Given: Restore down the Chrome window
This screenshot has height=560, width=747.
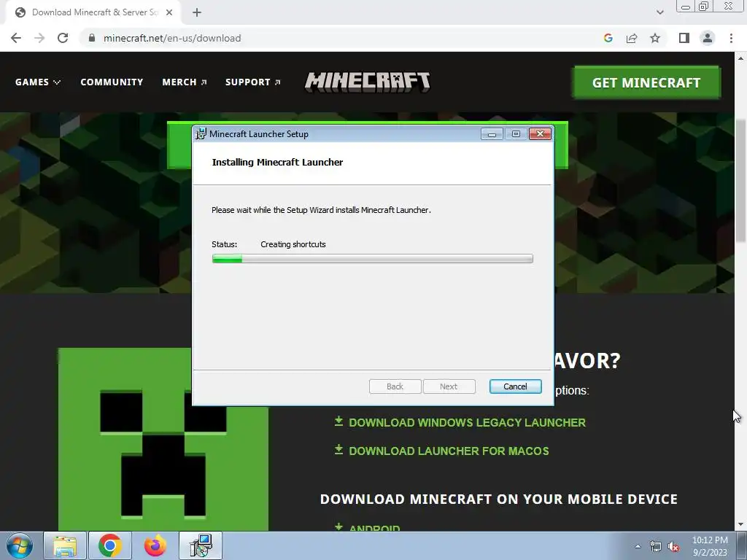Looking at the screenshot, I should tap(704, 6).
